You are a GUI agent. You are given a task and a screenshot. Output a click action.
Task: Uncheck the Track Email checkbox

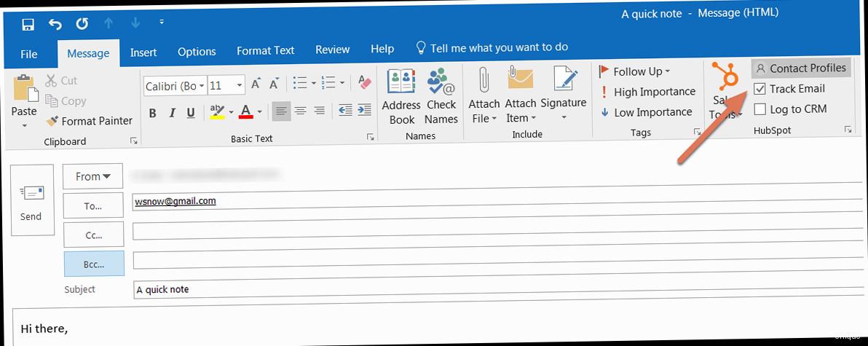[x=760, y=89]
